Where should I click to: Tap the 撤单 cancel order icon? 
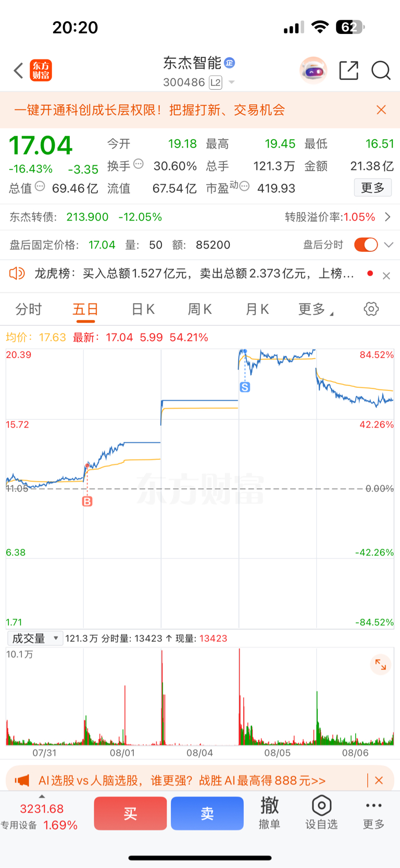click(x=269, y=805)
